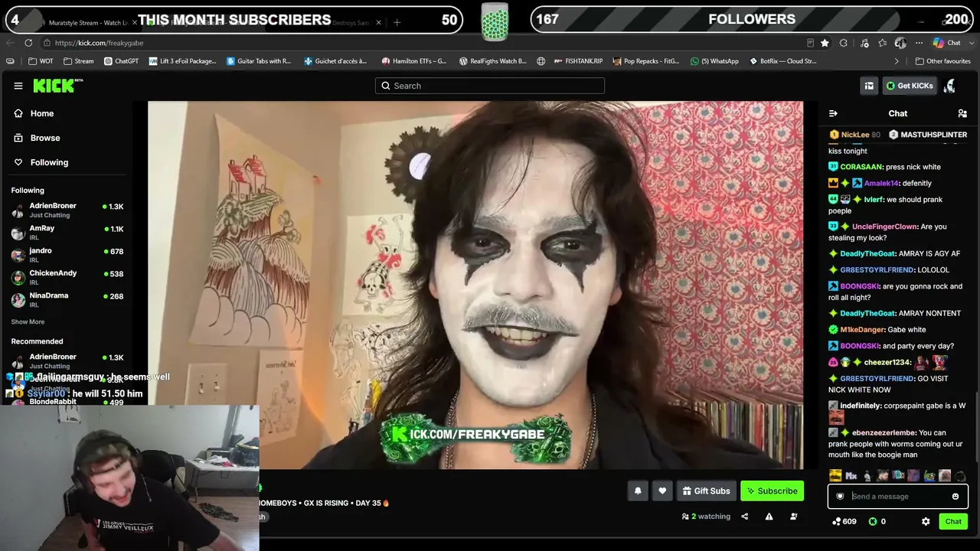Open BotRix Cloud bookmark
Screen dimensions: 980x551
pyautogui.click(x=782, y=61)
